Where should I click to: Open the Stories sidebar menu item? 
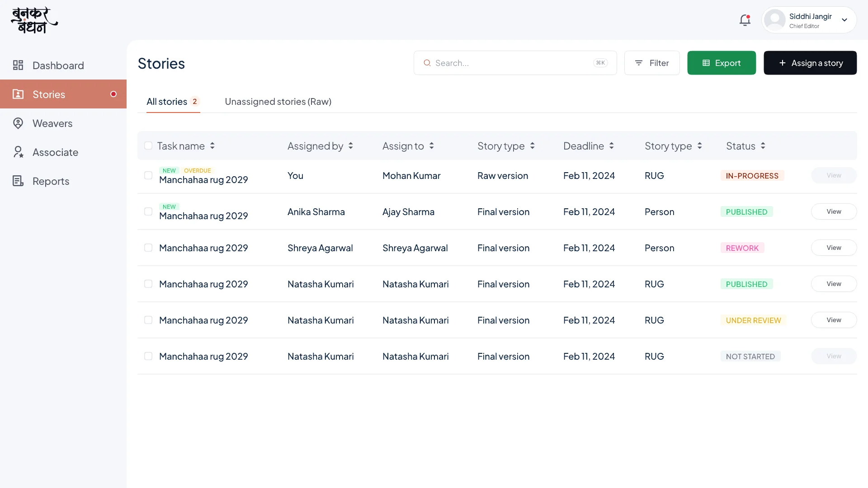point(63,94)
